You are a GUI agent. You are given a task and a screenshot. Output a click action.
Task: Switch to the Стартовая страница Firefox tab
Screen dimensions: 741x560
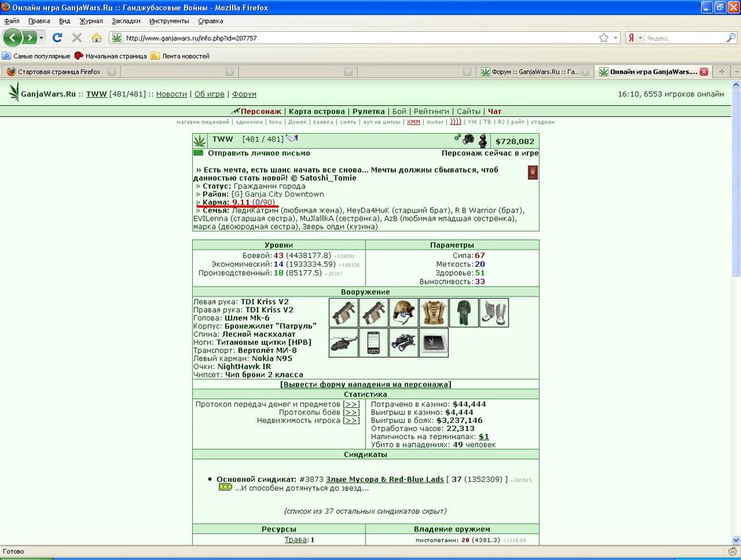pyautogui.click(x=59, y=72)
